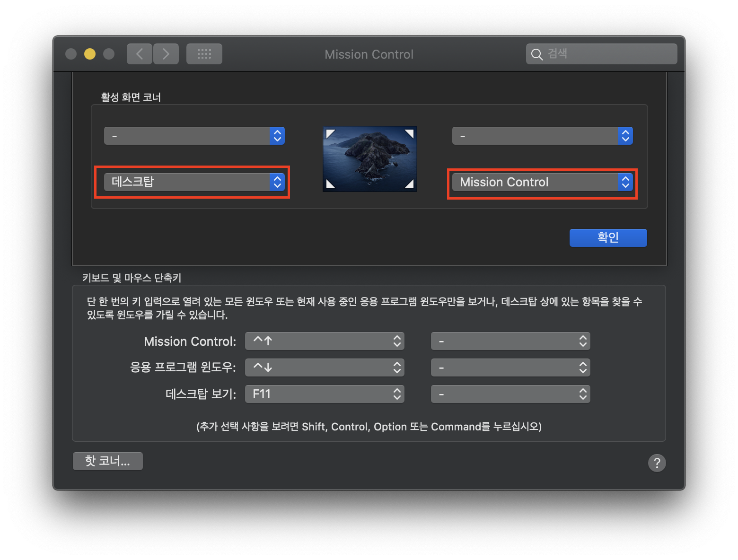
Task: Open the top-left hot corner dropdown
Action: click(194, 136)
